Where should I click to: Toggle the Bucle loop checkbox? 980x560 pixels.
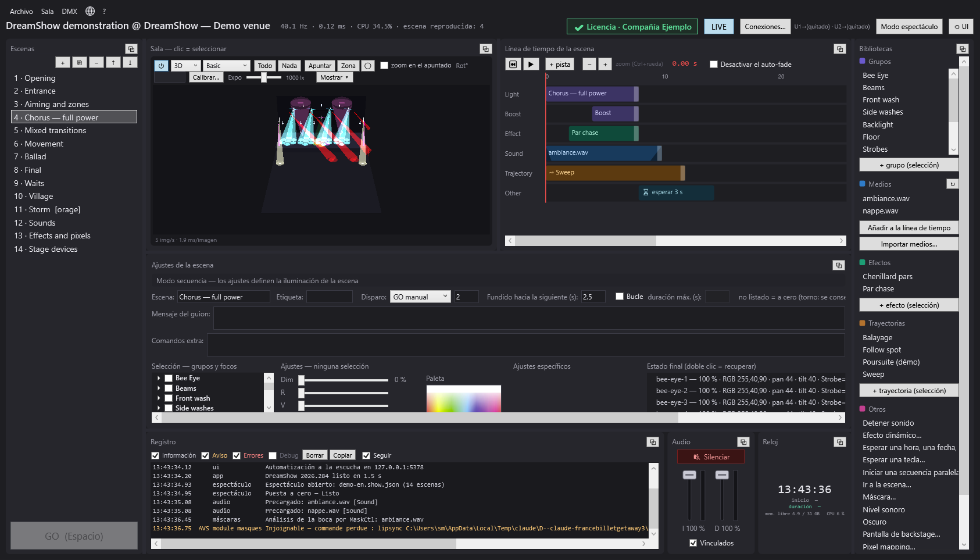coord(620,297)
